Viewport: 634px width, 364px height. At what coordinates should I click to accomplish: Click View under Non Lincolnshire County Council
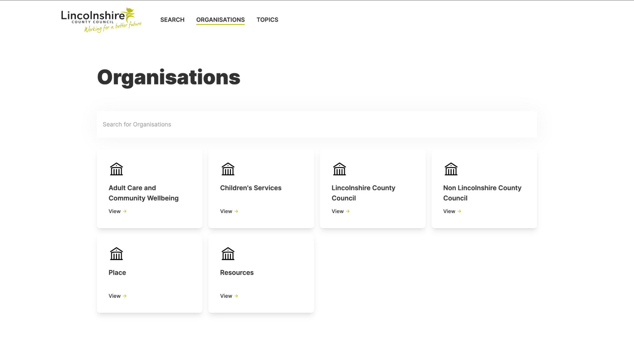452,211
